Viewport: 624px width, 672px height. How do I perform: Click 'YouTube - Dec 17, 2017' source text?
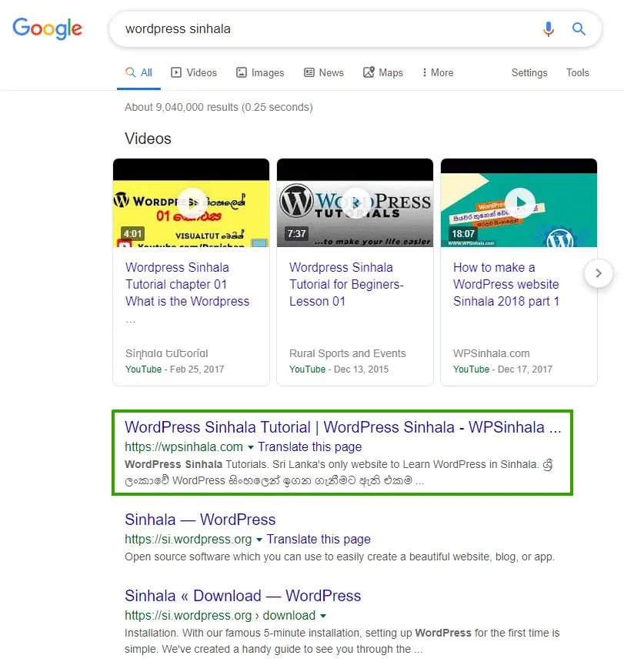pyautogui.click(x=502, y=369)
